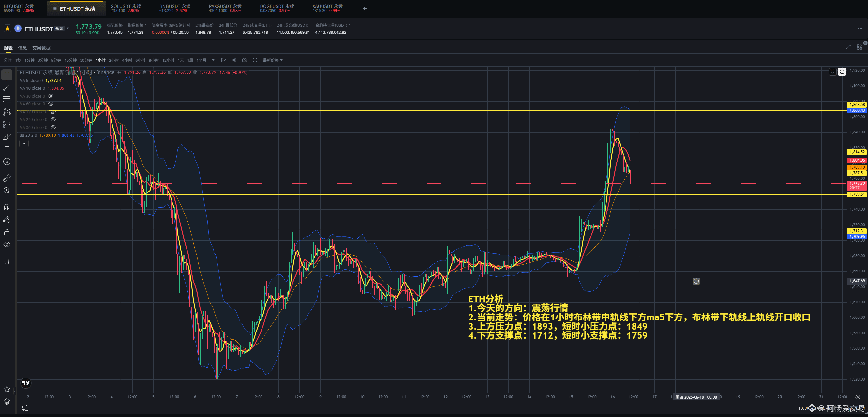Open the object tree layers icon
This screenshot has height=417, width=868.
point(7,401)
